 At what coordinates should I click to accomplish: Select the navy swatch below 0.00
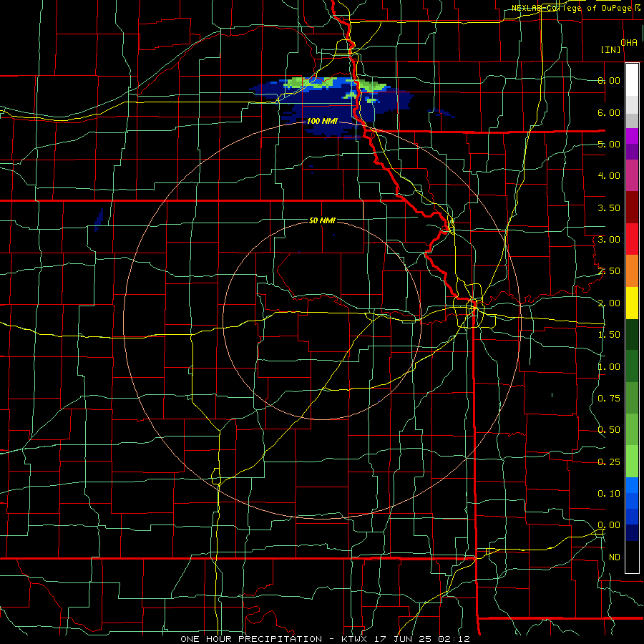[632, 533]
